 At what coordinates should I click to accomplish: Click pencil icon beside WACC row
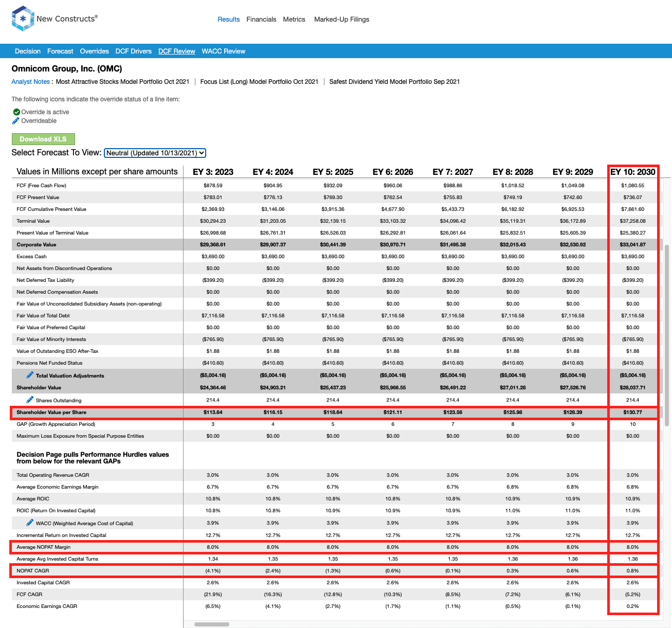click(x=30, y=523)
